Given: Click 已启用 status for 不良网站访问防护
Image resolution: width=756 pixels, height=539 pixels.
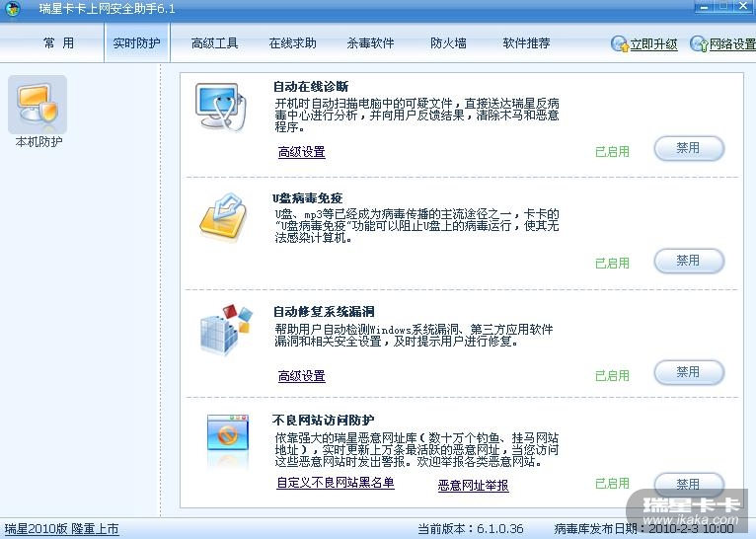Looking at the screenshot, I should 612,484.
